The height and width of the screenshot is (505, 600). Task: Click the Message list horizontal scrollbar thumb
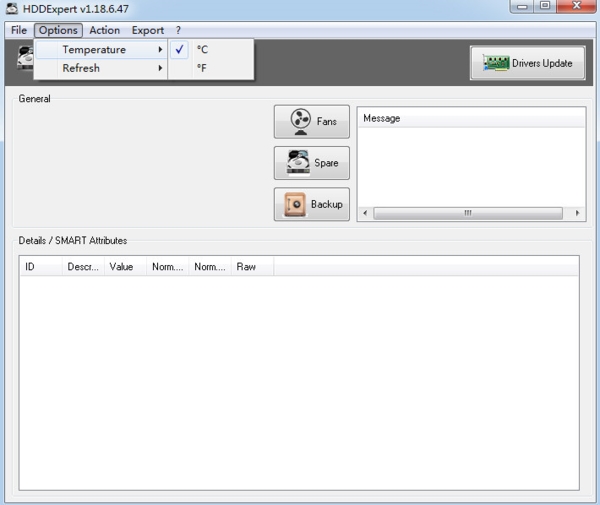point(468,213)
